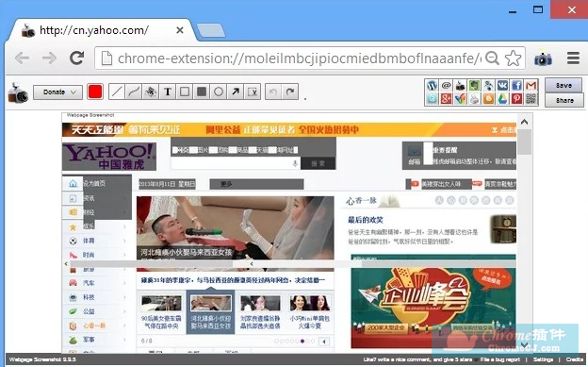The image size is (588, 367).
Task: Select the empty rectangle tool
Action: point(185,92)
